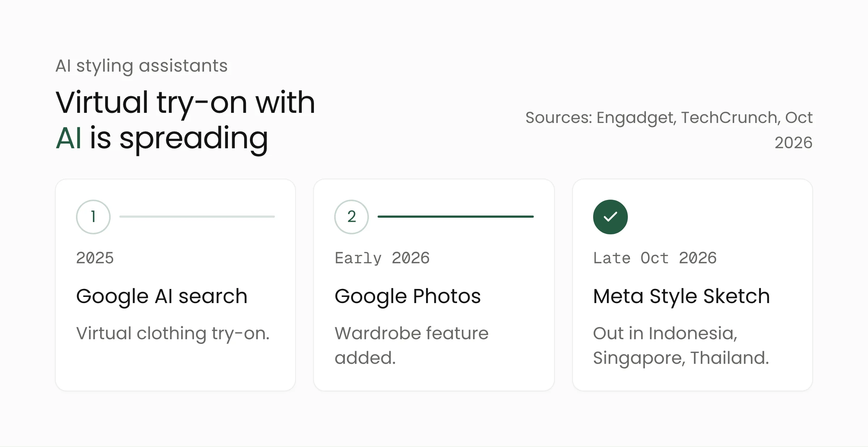Click the 'Late Oct 2026' date label
Image resolution: width=868 pixels, height=447 pixels.
[655, 258]
